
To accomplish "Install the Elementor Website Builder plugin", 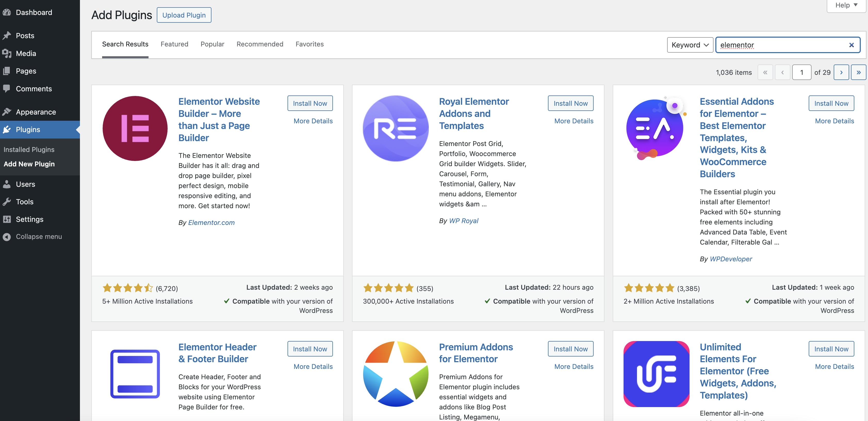I will [310, 103].
